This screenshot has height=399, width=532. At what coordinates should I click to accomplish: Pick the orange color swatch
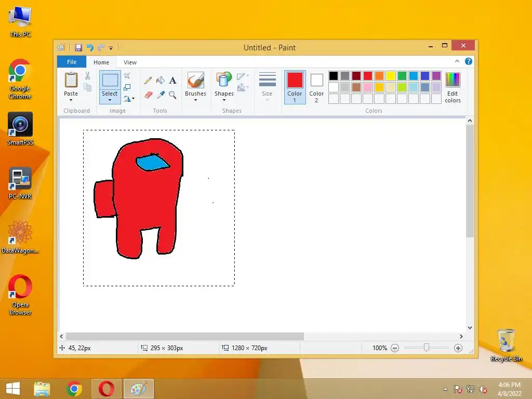point(379,76)
